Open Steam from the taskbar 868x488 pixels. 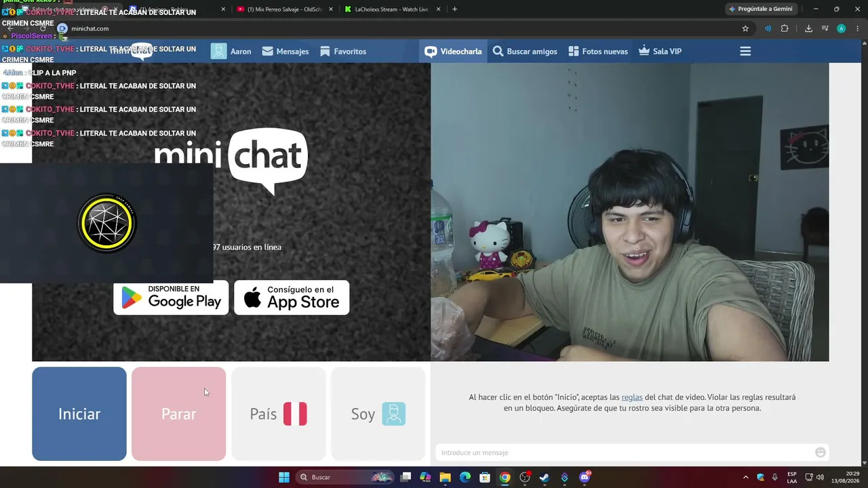click(x=545, y=477)
